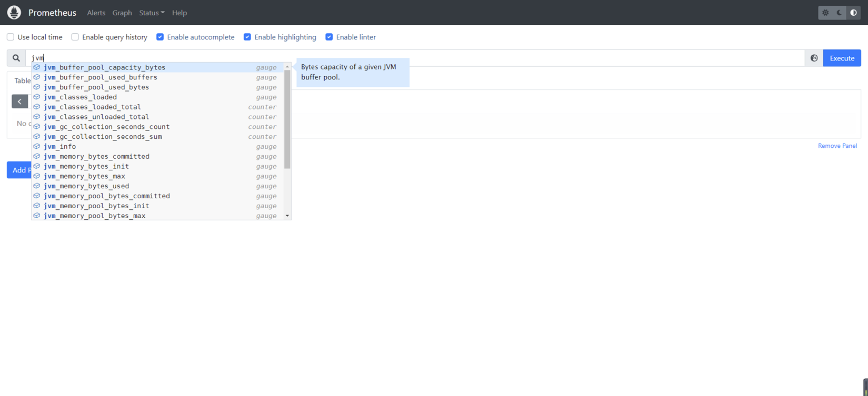The image size is (868, 396).
Task: Open the Alerts page
Action: [x=96, y=13]
